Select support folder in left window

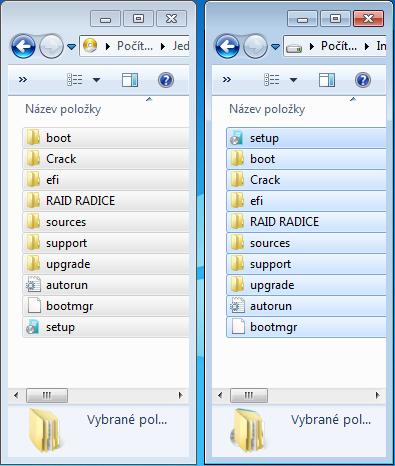click(106, 243)
